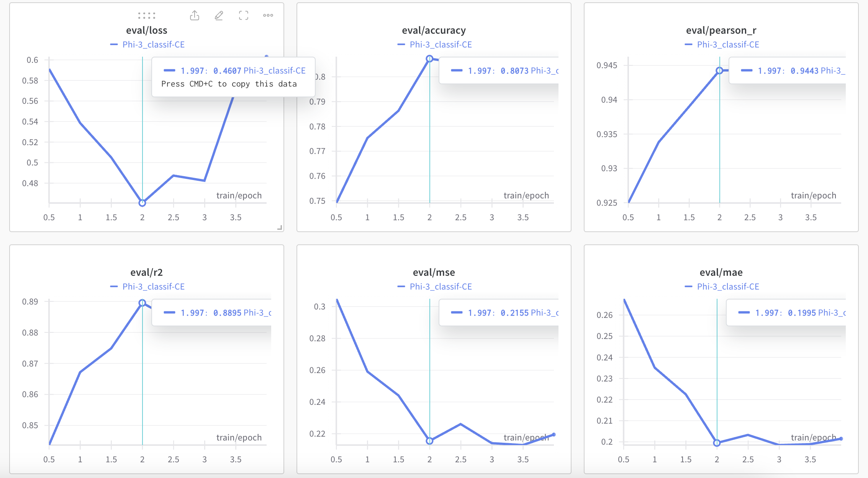868x478 pixels.
Task: Click the highlighted data point on eval/loss curve
Action: click(x=142, y=203)
